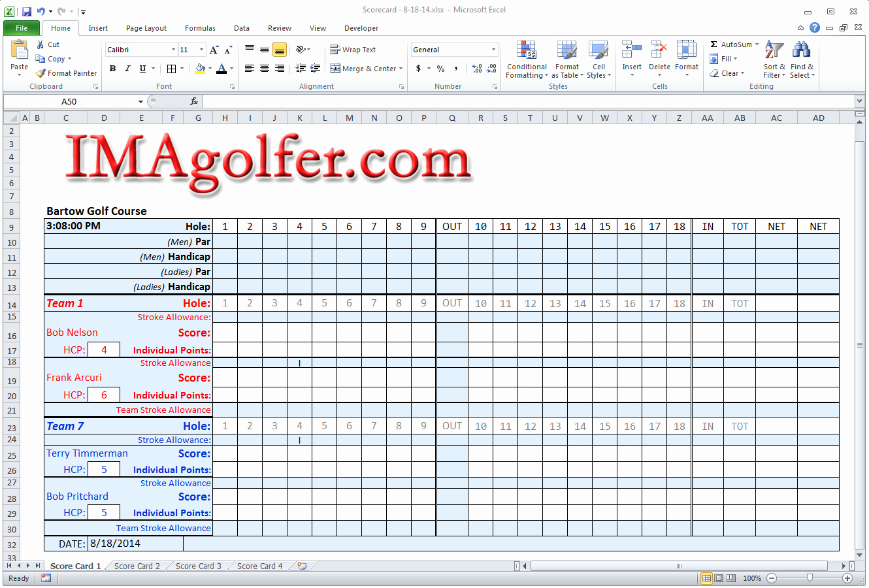Switch to Formulas ribbon tab
This screenshot has height=588, width=869.
tap(200, 28)
